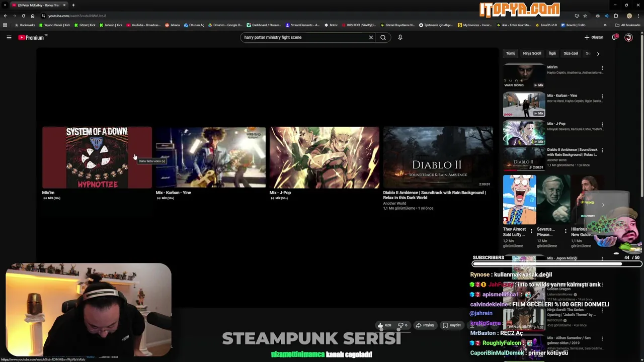Screen dimensions: 644x362
Task: Open Mix - J-Pop endscreen thumbnail
Action: pyautogui.click(x=325, y=157)
